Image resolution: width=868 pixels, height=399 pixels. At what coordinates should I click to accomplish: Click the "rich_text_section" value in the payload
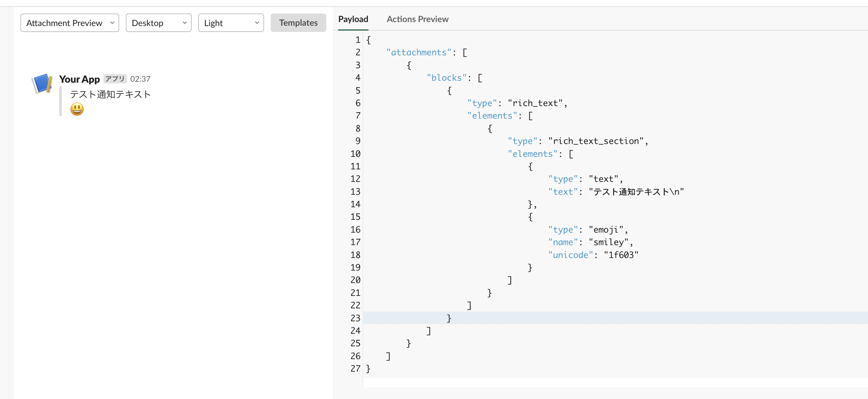[596, 141]
